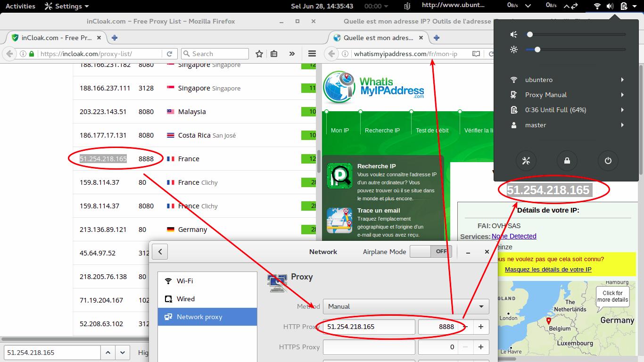The image size is (644, 362).
Task: Click the map marker pin on Belgium
Action: pos(548,321)
